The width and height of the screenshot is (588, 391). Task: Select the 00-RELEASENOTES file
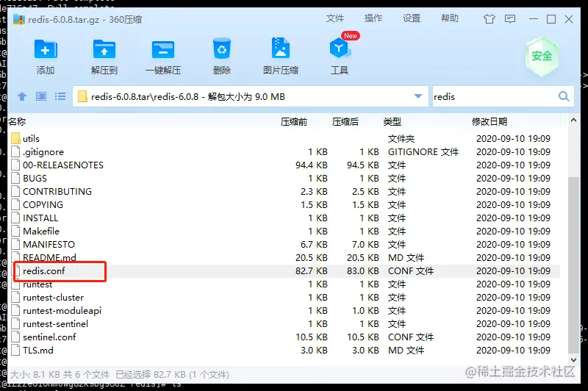coord(63,165)
